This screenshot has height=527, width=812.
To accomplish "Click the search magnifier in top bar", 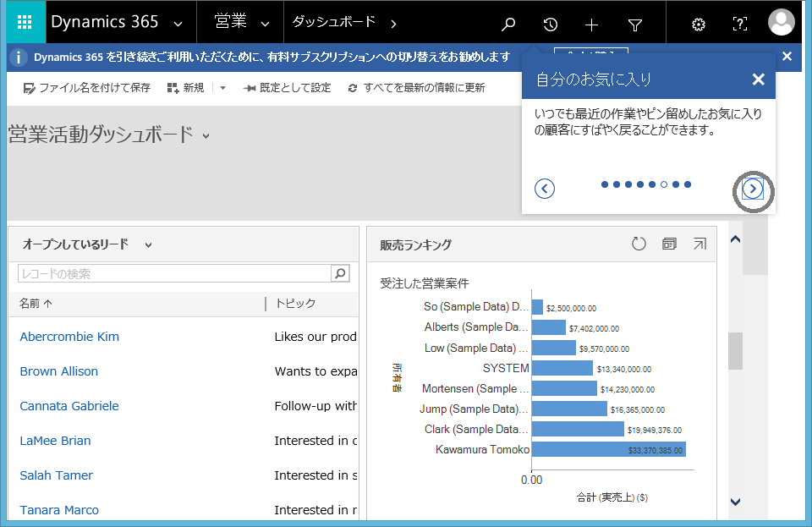I will click(508, 24).
